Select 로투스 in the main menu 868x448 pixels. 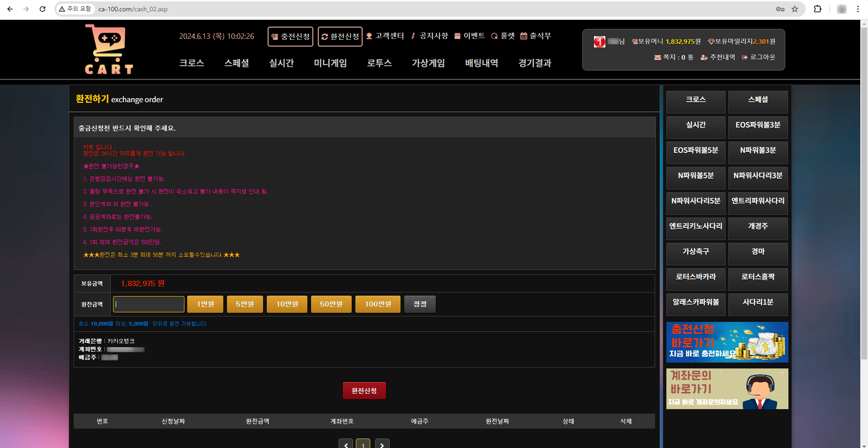coord(379,63)
